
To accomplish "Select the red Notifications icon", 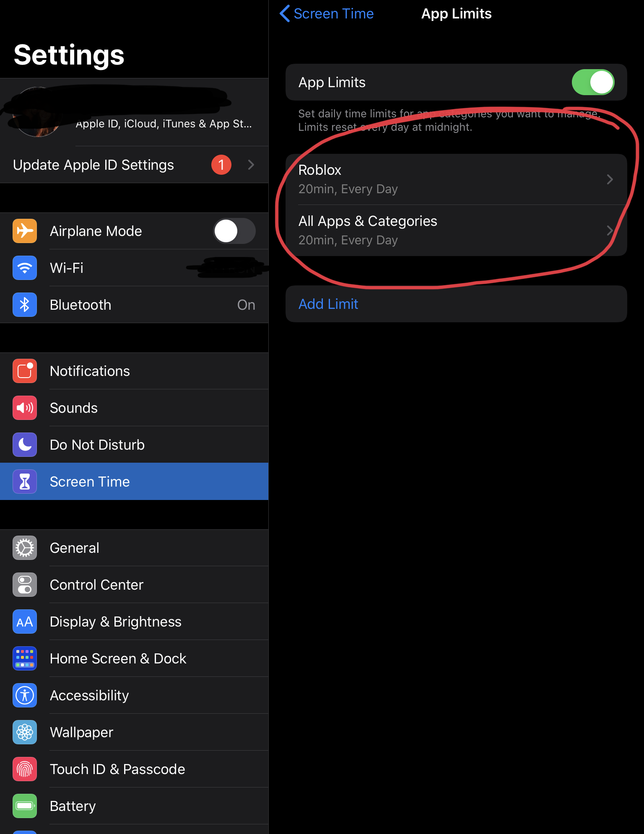I will click(25, 371).
